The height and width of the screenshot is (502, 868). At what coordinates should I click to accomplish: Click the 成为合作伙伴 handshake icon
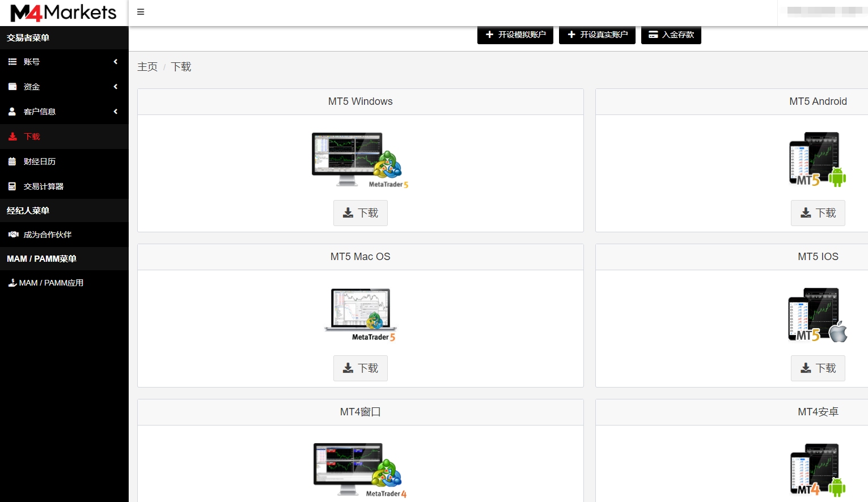click(14, 235)
